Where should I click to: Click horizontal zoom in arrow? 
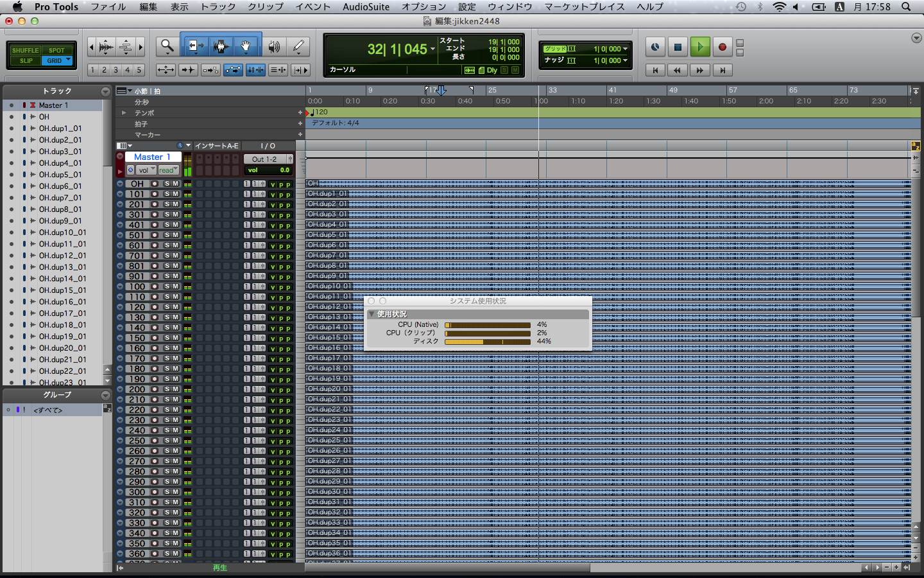(141, 47)
